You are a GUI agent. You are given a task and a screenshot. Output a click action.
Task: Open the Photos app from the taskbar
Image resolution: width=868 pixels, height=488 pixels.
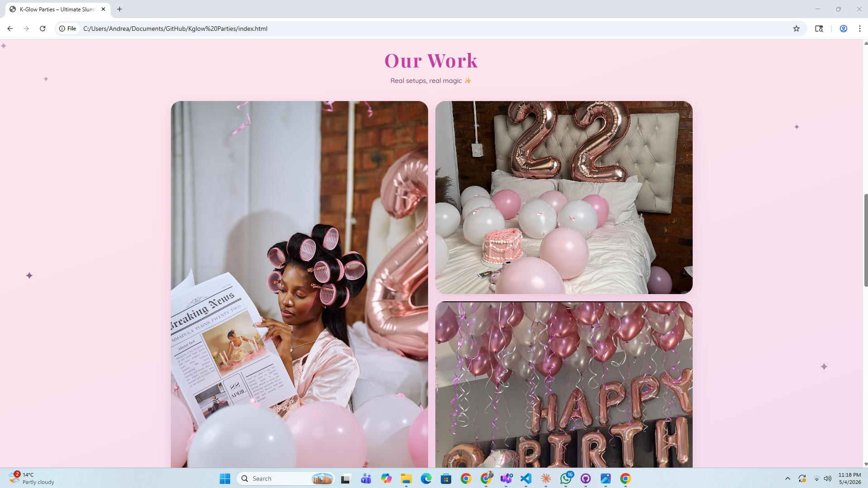coord(606,478)
